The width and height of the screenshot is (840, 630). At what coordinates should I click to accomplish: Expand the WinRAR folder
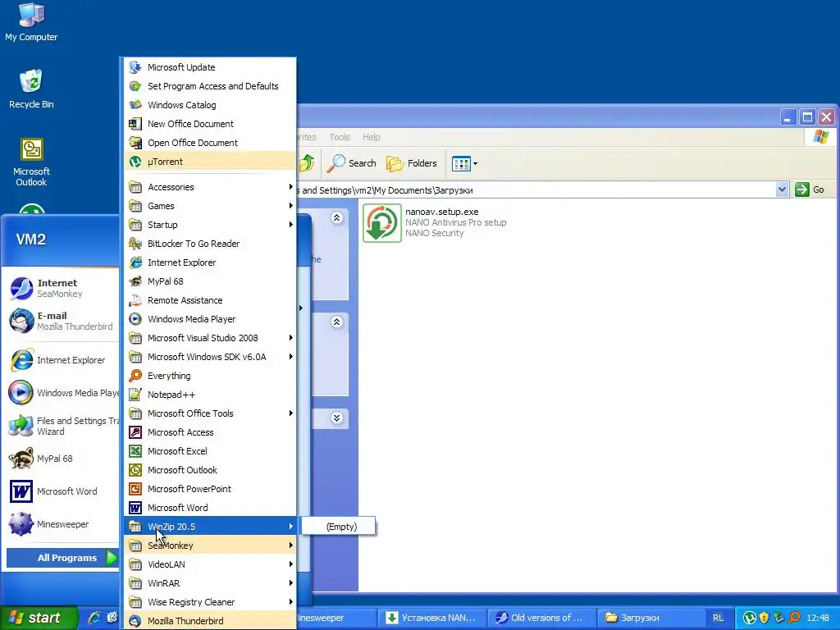tap(210, 583)
